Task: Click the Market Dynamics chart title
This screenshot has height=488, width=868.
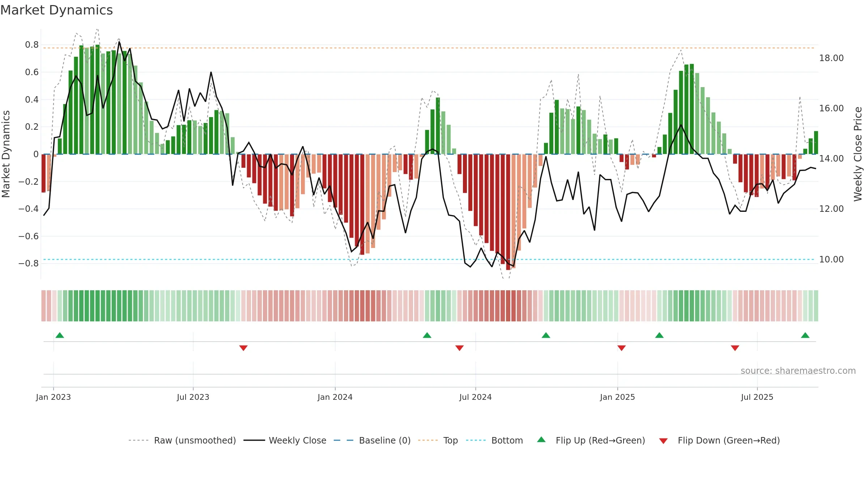Action: [56, 10]
